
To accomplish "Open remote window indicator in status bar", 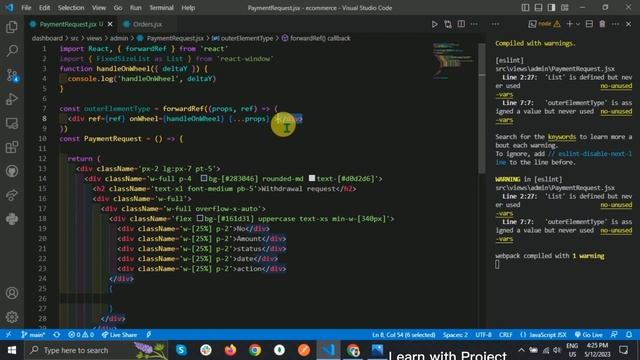I will pyautogui.click(x=9, y=335).
